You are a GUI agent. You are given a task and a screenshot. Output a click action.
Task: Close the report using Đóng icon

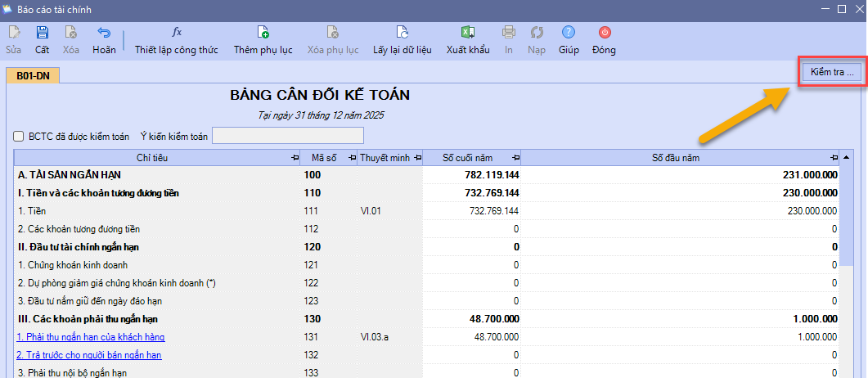click(x=605, y=33)
